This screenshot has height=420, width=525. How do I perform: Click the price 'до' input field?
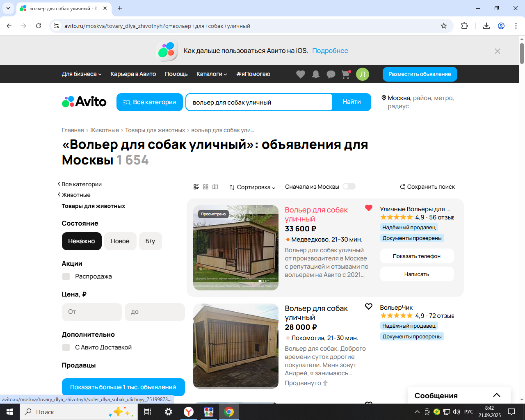155,312
